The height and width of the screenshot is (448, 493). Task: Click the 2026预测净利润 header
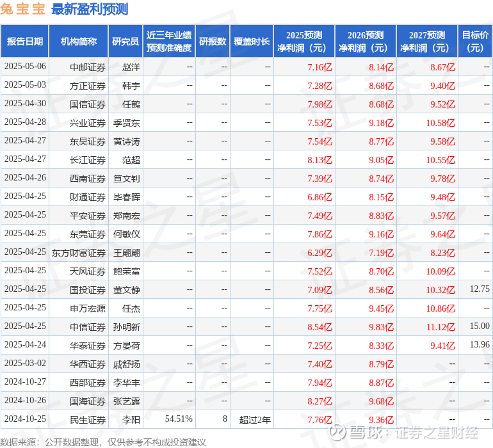[x=366, y=41]
